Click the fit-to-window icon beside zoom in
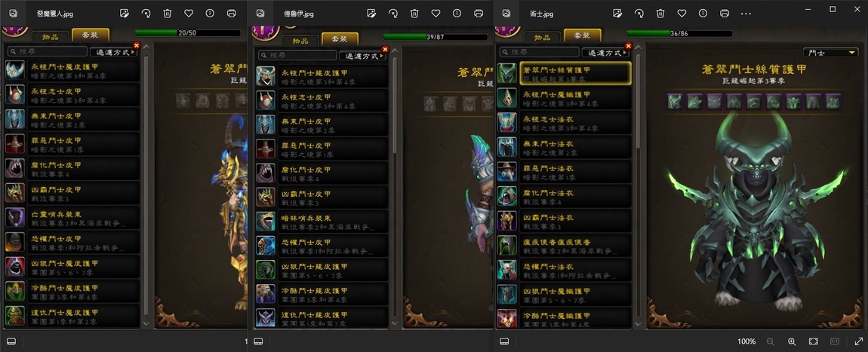 coord(813,341)
